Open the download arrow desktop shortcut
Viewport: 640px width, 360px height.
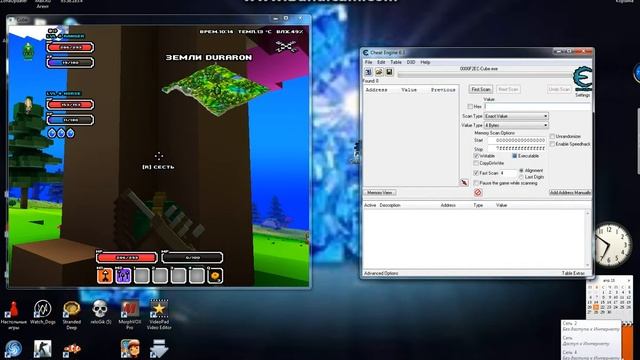coord(159,349)
